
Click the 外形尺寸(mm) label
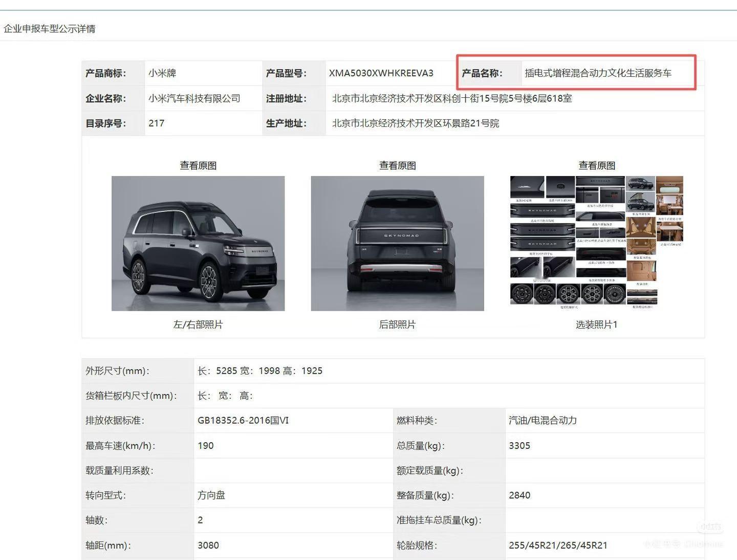(x=117, y=371)
